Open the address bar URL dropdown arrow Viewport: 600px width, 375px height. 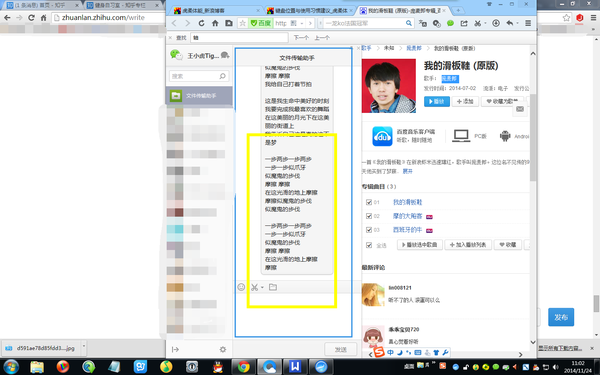click(302, 23)
